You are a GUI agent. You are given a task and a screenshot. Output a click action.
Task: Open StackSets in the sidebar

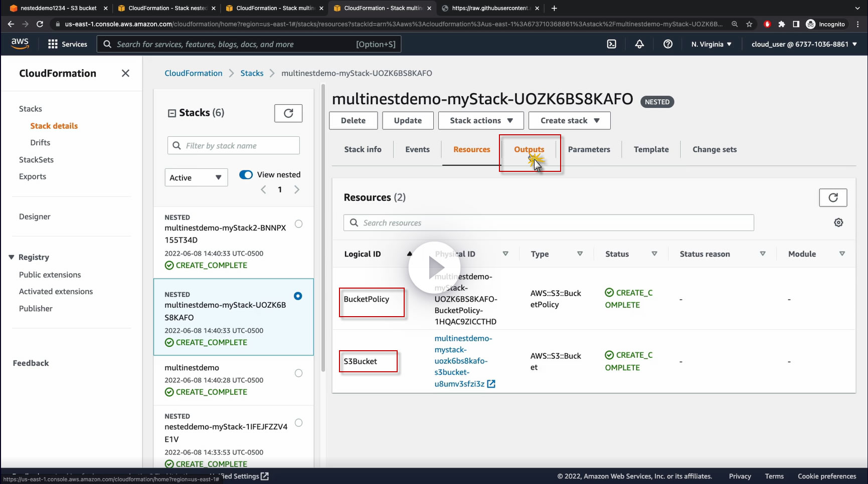pyautogui.click(x=36, y=160)
